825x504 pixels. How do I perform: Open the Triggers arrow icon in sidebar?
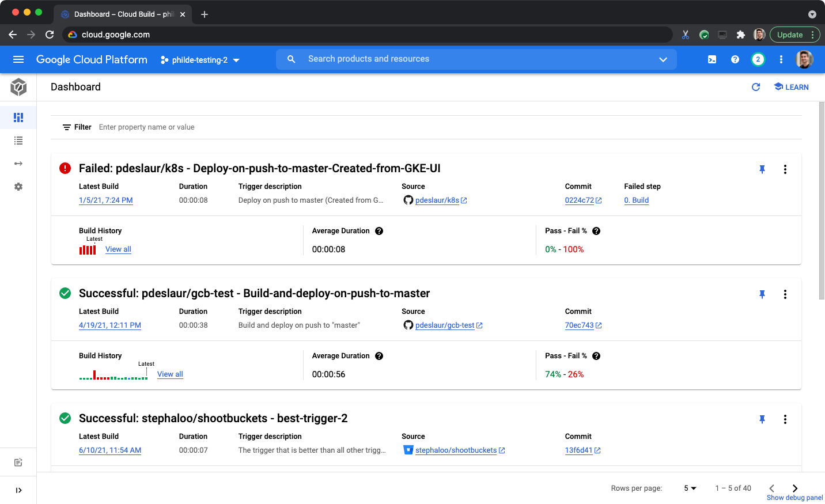18,164
